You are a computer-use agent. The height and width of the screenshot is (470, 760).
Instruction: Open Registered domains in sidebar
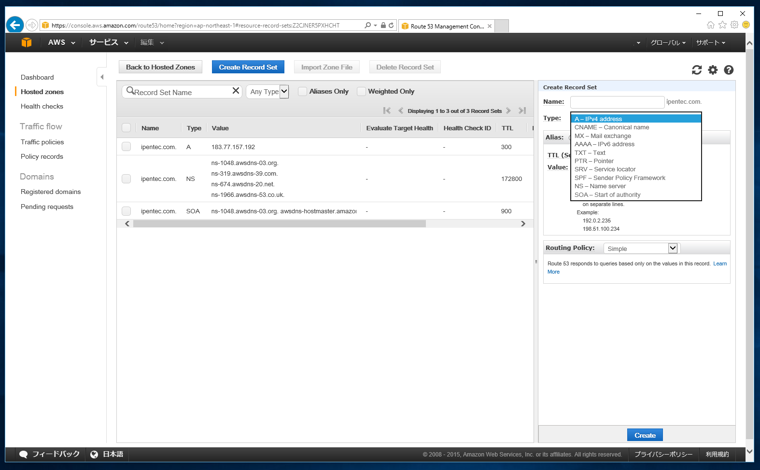[50, 192]
